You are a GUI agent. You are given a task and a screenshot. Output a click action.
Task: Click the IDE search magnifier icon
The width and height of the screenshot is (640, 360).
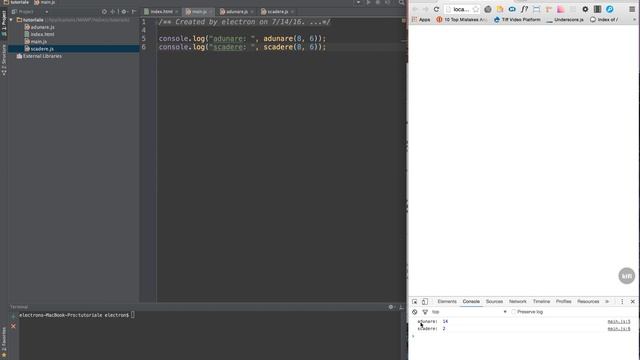pyautogui.click(x=402, y=2)
